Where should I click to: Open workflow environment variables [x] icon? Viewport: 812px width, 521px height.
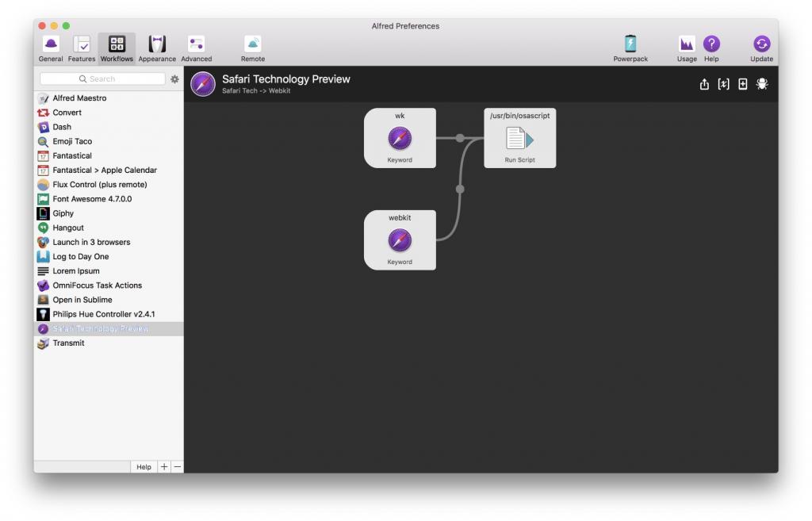pos(723,84)
